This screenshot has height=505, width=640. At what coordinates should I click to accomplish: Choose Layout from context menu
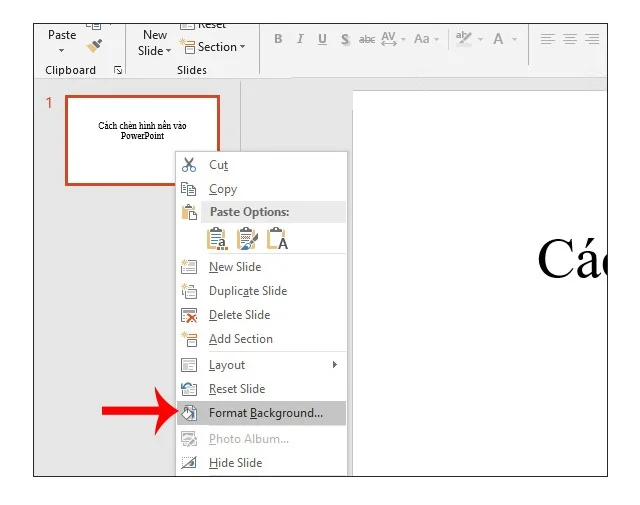pyautogui.click(x=262, y=365)
